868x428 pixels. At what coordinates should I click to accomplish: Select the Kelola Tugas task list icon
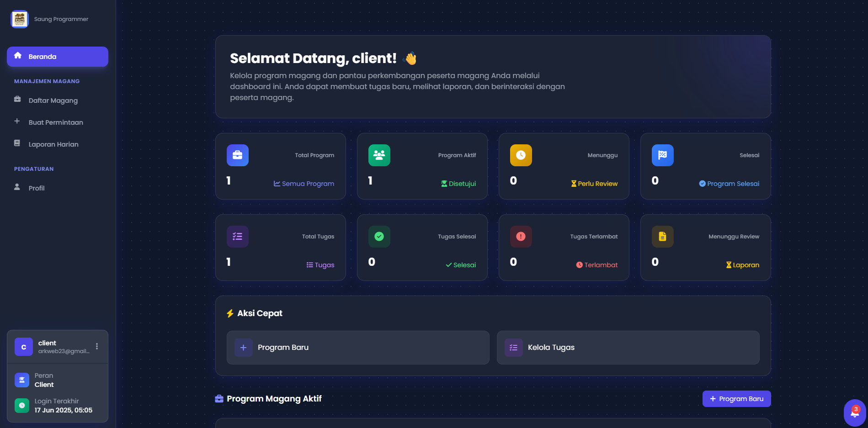pos(513,347)
